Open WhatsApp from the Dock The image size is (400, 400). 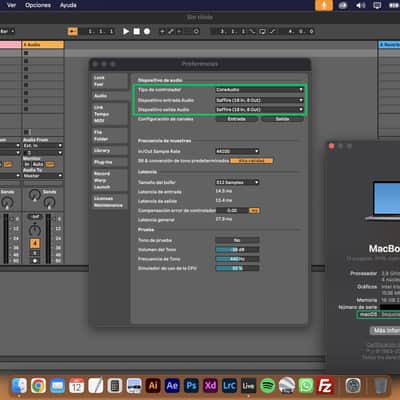point(306,386)
